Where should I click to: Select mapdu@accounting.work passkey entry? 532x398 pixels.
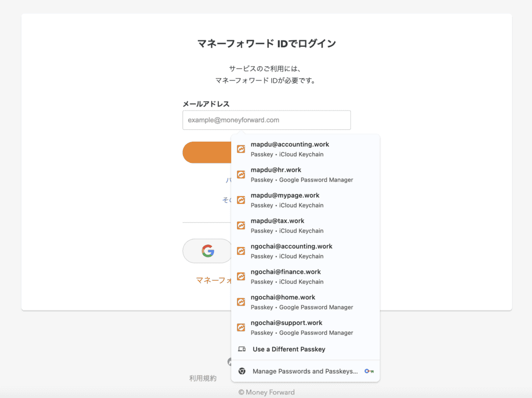tap(305, 149)
